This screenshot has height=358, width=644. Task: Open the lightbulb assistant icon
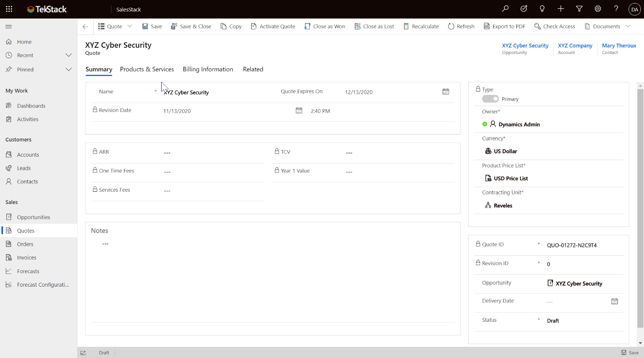542,9
